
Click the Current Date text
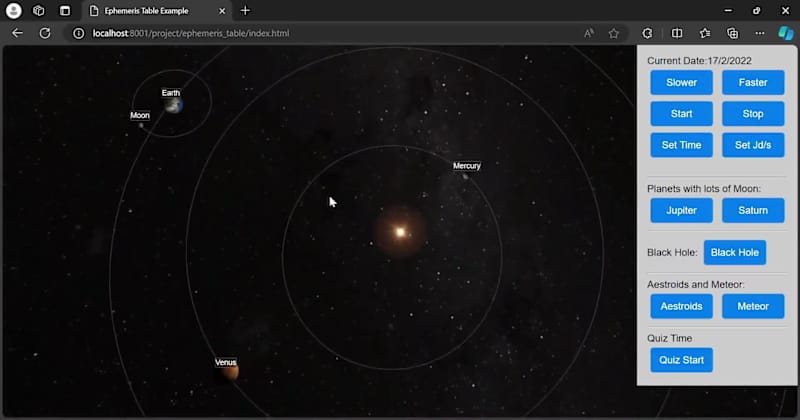pyautogui.click(x=699, y=61)
